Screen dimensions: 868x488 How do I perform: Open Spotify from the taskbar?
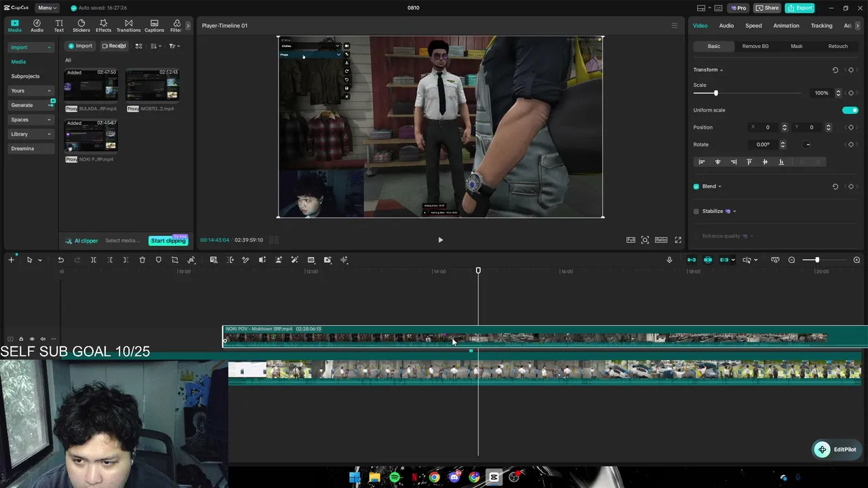pos(395,477)
